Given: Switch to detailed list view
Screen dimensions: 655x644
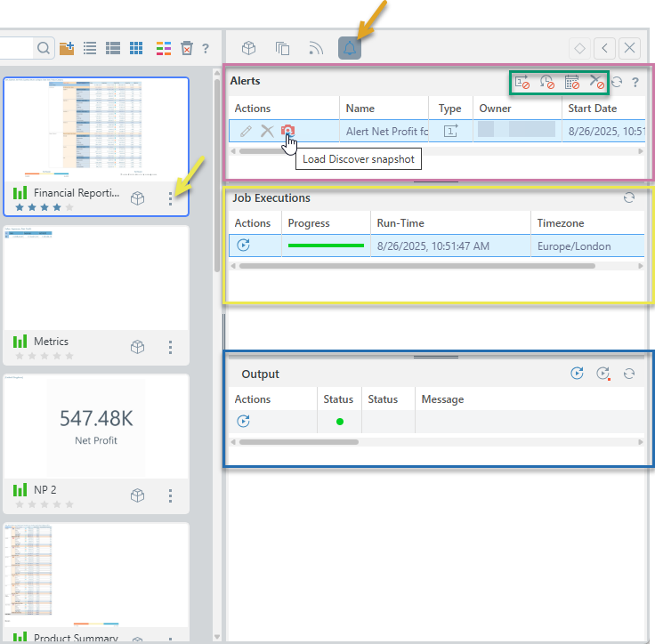Looking at the screenshot, I should click(113, 48).
